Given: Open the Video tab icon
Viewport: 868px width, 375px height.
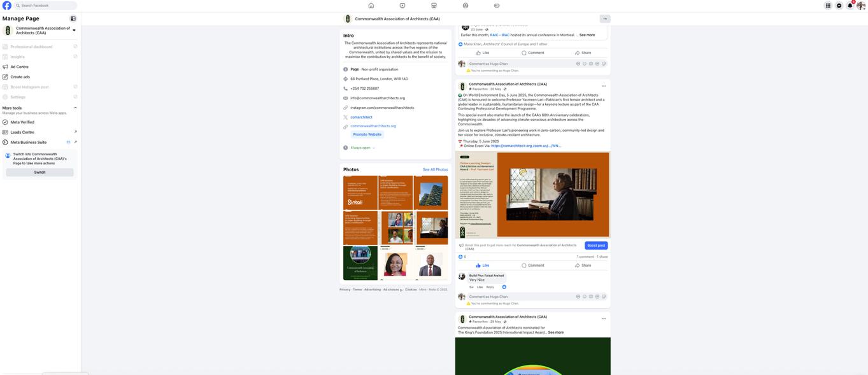Looking at the screenshot, I should 402,6.
